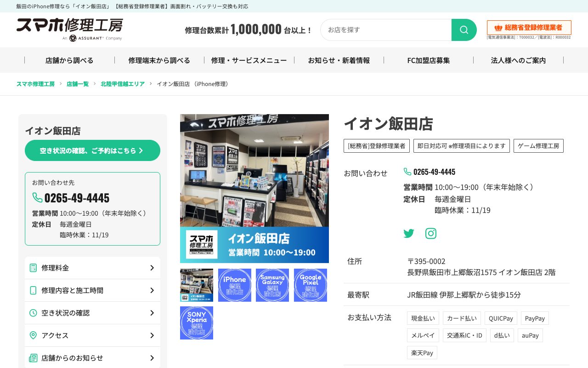
Task: Click the スマホ修理工房 logo in the header
Action: (x=70, y=29)
